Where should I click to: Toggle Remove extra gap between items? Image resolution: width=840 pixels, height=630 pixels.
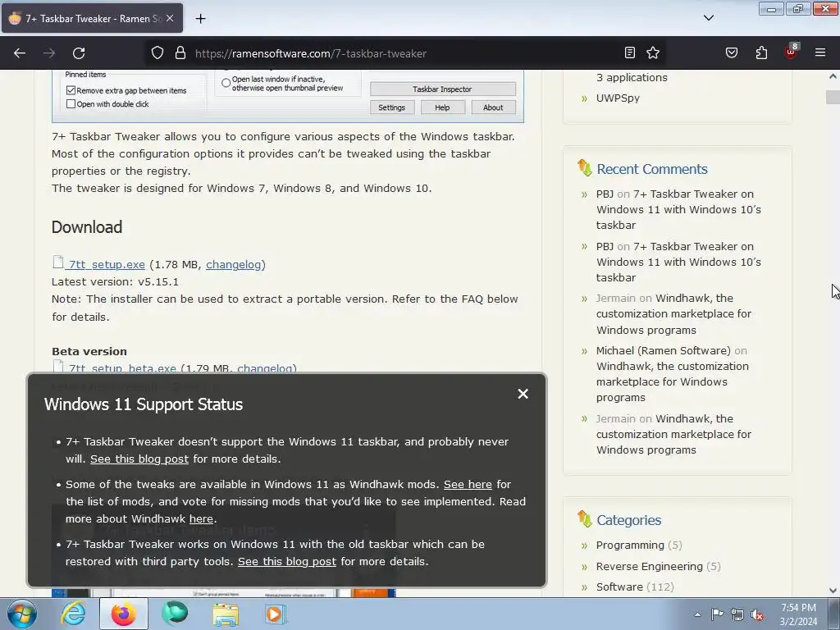point(71,90)
